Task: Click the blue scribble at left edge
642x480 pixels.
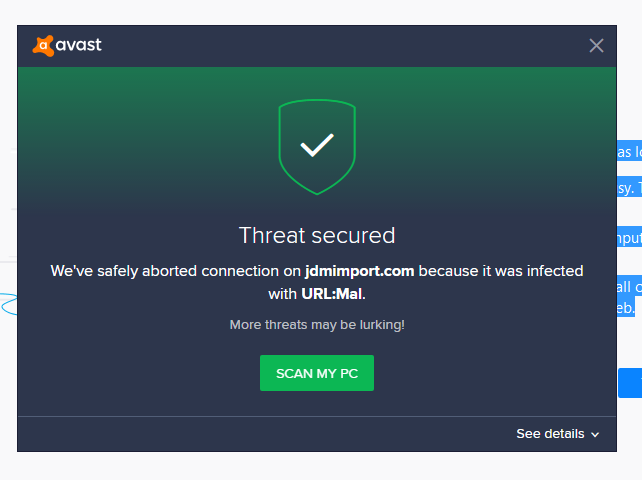Action: coord(9,304)
